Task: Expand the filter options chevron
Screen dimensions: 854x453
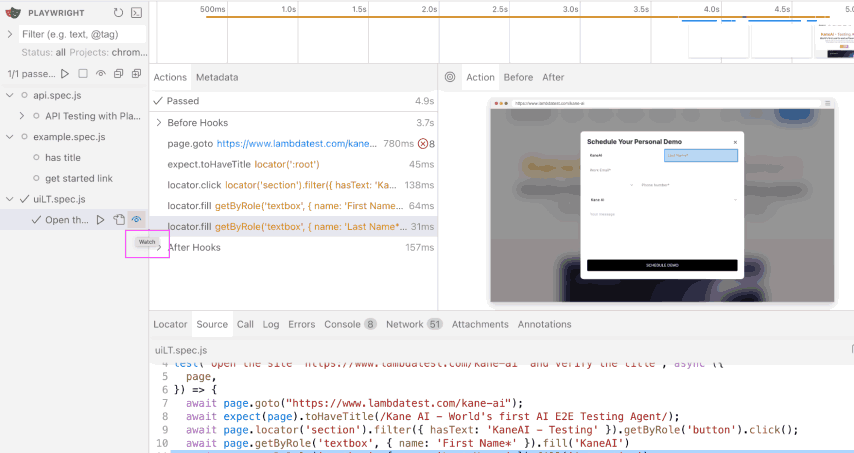Action: pos(10,34)
